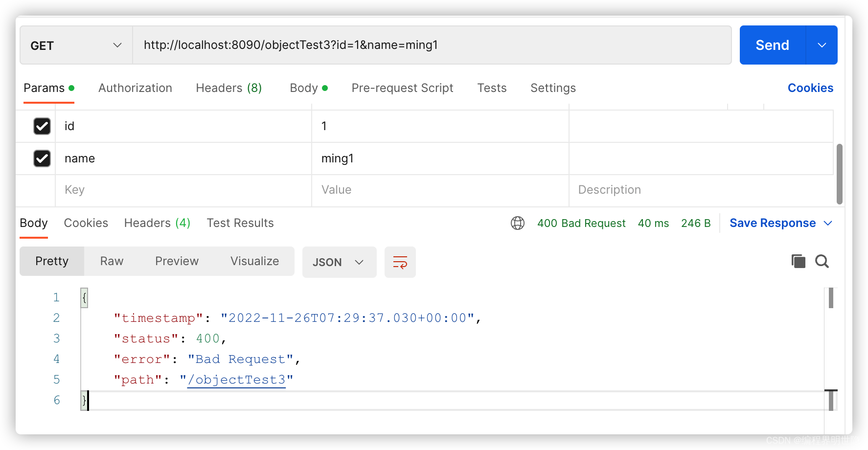Screen dimensions: 868x450
Task: Open the Test Results tab
Action: pos(240,223)
